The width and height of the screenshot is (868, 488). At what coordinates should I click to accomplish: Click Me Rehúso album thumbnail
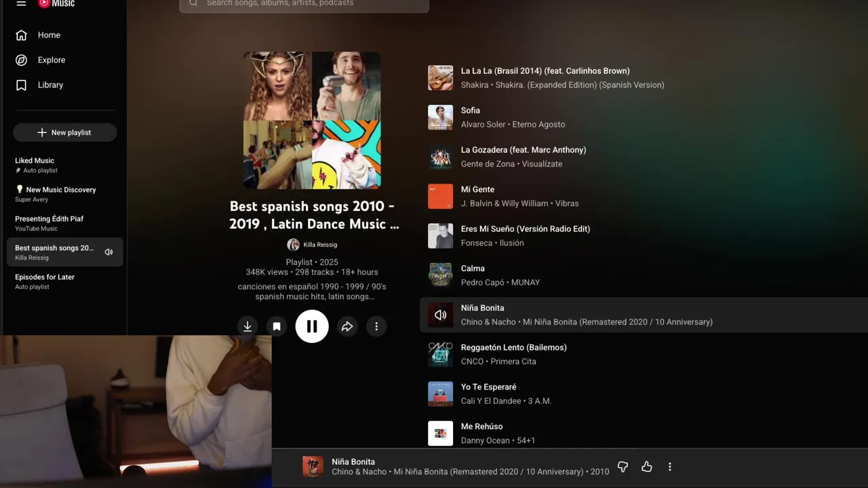pos(440,434)
